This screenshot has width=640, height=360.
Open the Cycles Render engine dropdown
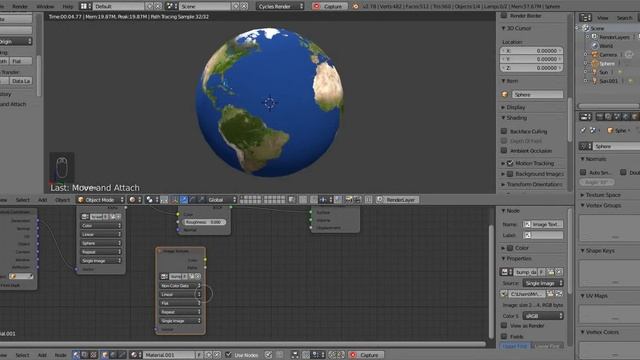point(280,6)
